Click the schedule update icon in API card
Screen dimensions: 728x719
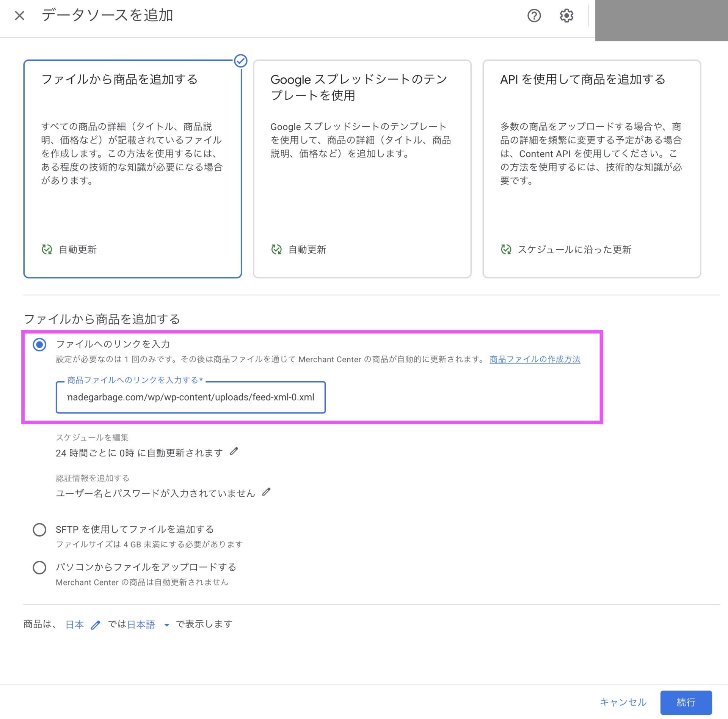click(506, 249)
